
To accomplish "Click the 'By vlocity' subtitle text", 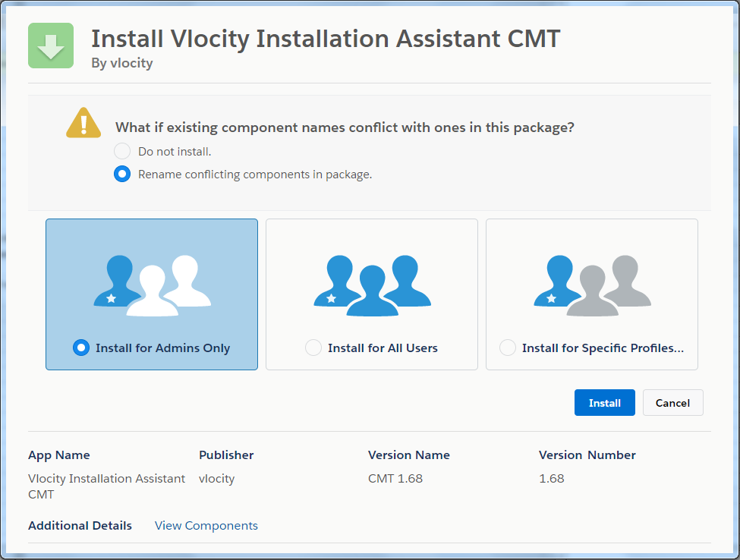I will pyautogui.click(x=122, y=63).
